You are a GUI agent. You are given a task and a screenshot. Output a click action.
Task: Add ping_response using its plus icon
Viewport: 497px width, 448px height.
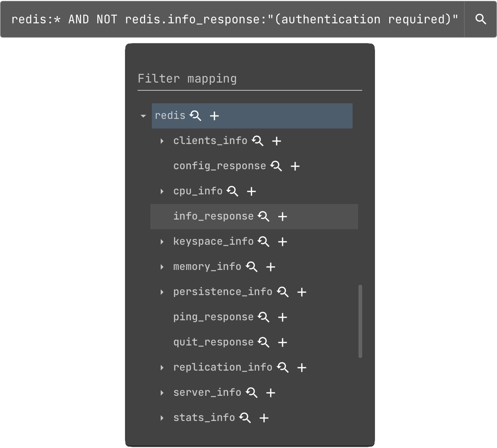click(283, 317)
